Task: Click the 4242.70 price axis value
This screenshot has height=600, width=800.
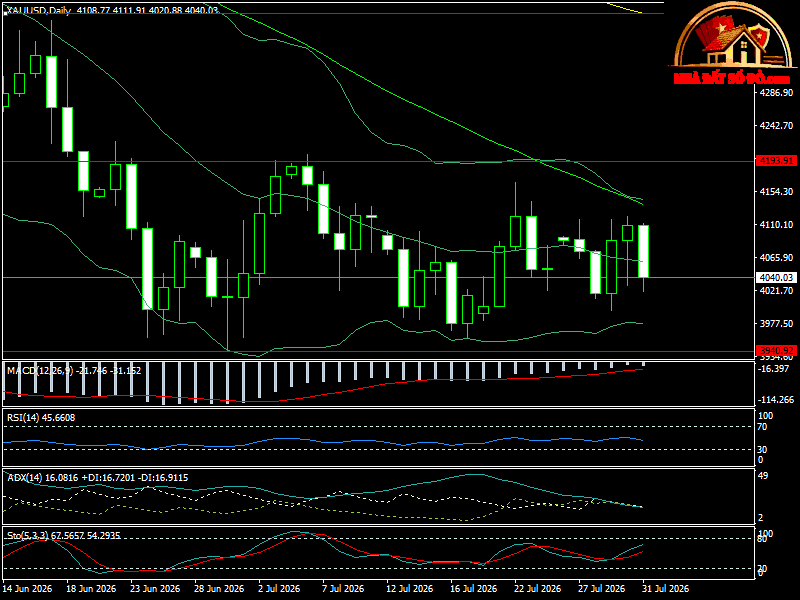Action: click(777, 126)
